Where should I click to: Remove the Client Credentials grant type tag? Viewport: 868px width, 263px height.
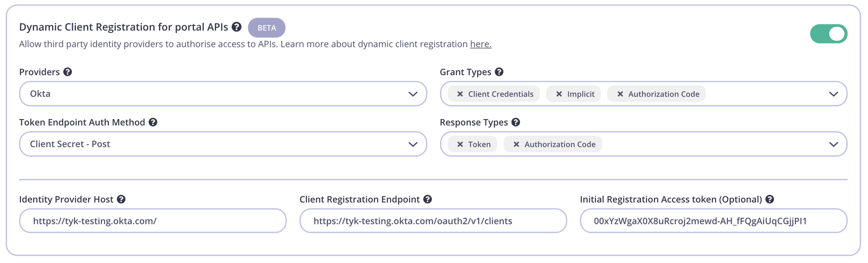(460, 94)
